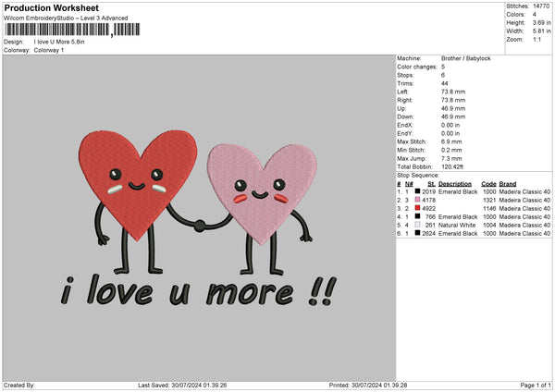Click the pink color swatch for thread 4178

(x=419, y=200)
